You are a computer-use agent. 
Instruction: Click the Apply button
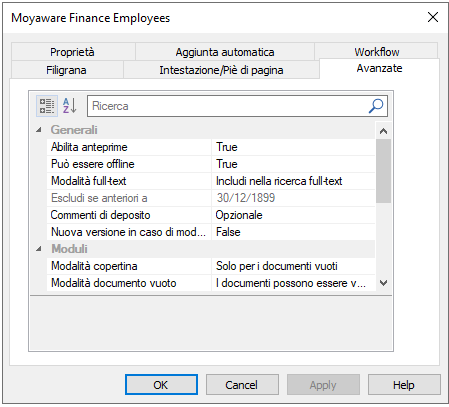(x=323, y=385)
